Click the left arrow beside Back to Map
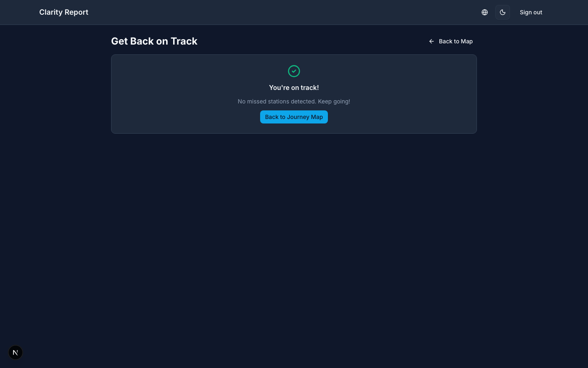 coord(432,41)
